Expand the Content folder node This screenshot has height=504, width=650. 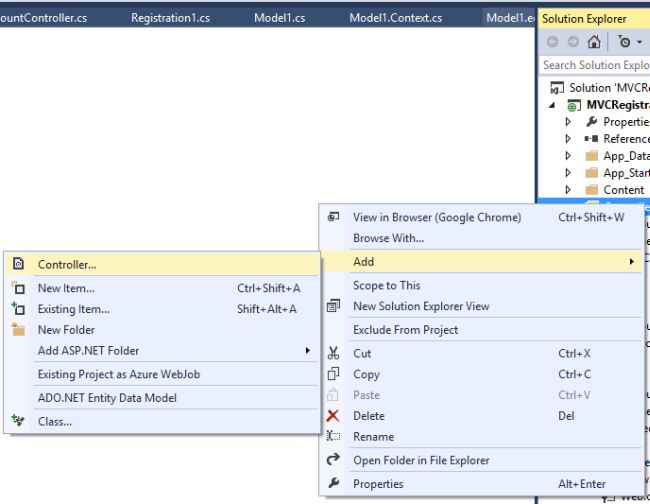point(568,190)
